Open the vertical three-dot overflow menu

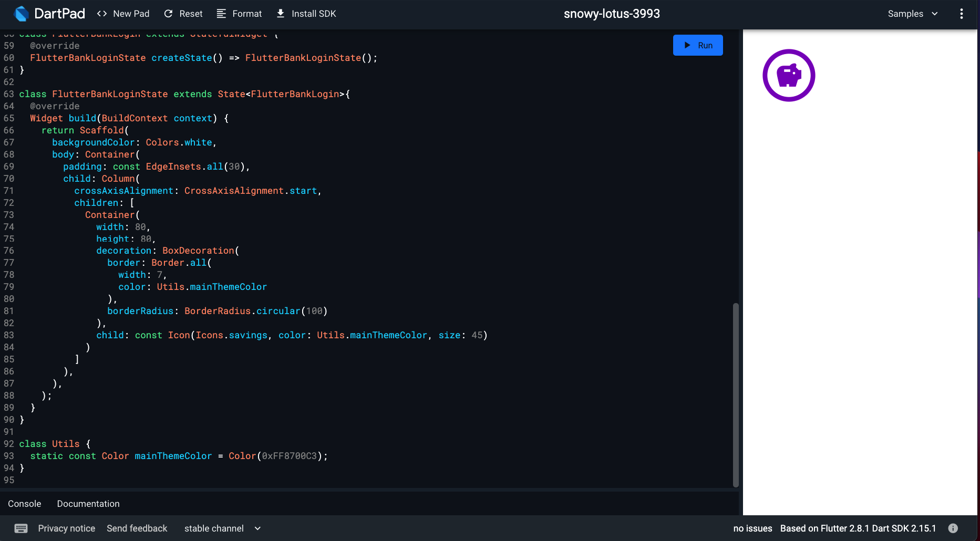[x=962, y=14]
